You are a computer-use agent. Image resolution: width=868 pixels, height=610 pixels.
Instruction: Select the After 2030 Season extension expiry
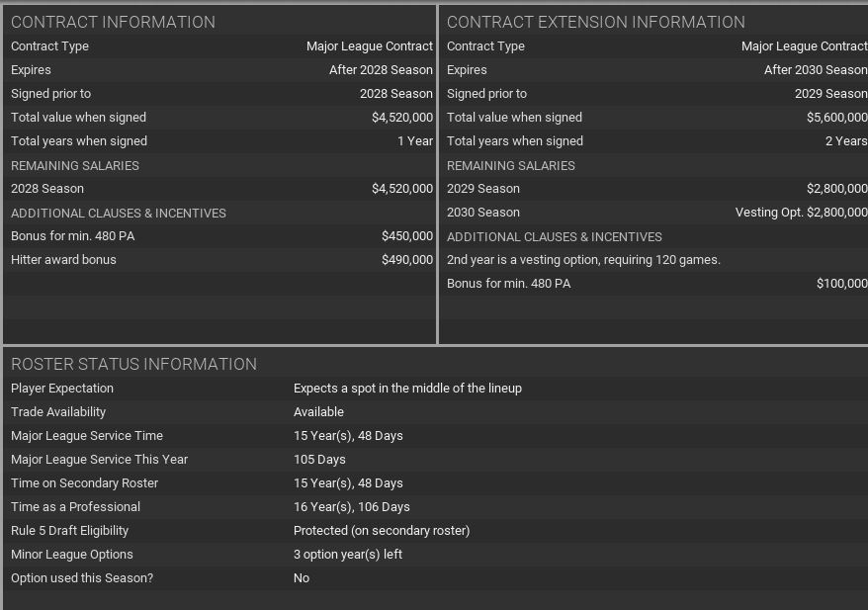815,70
